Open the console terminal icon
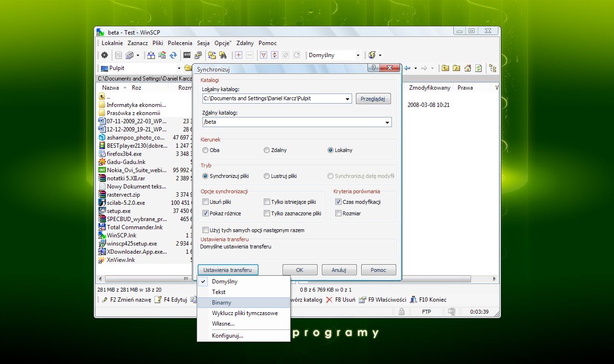Screen dimensions: 614x364 pyautogui.click(x=187, y=55)
